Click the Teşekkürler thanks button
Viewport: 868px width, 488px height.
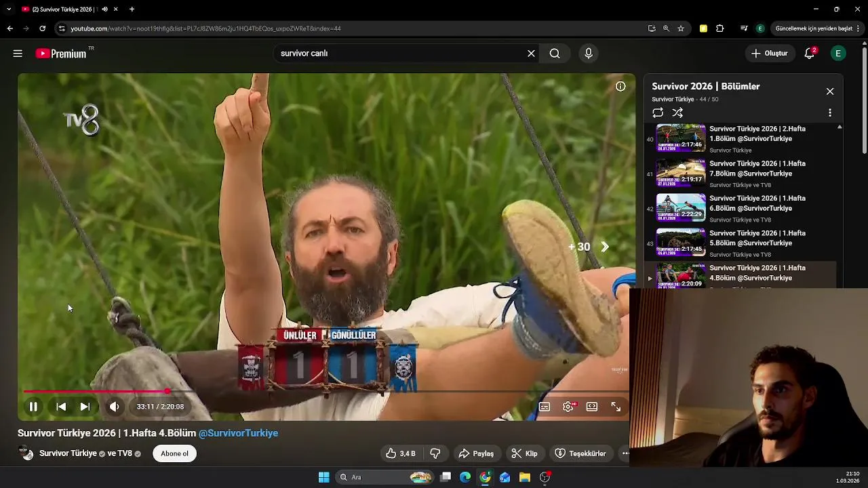[x=580, y=453]
